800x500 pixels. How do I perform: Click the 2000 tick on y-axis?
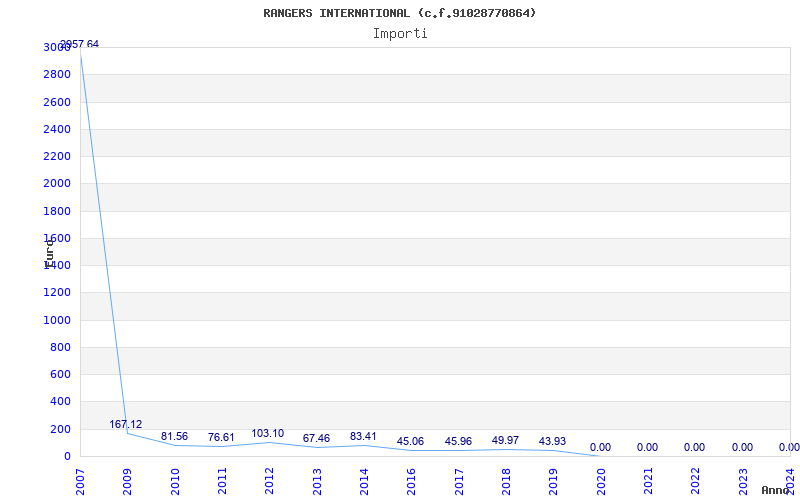click(56, 184)
